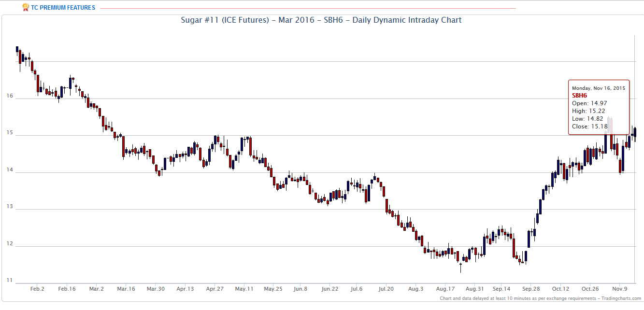
Task: Click the Close: 15.18 tooltip value
Action: tap(589, 127)
